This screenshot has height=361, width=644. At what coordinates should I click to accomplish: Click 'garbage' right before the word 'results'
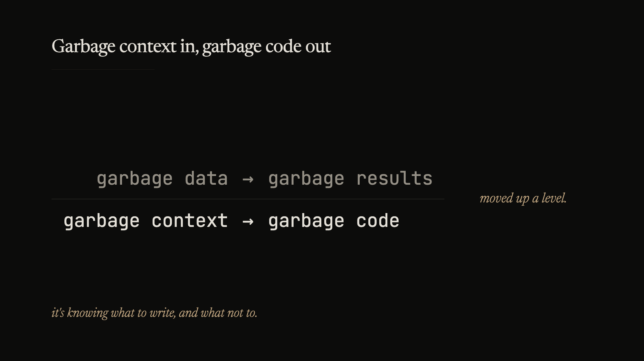click(306, 179)
